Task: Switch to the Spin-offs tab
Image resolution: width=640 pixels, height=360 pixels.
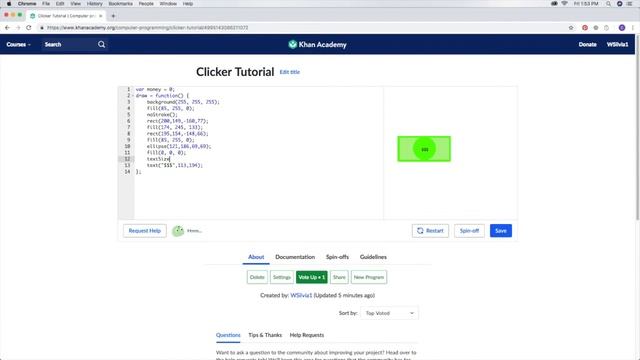Action: pos(337,257)
